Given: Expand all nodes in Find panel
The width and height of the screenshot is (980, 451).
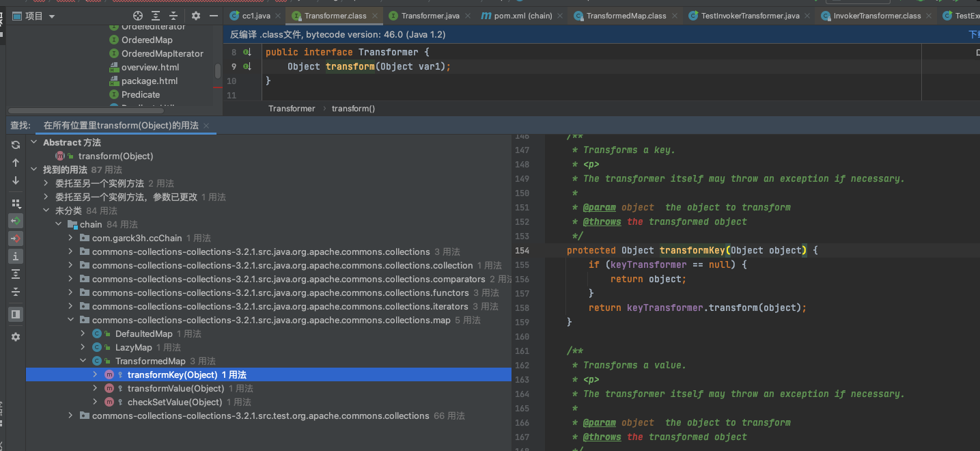Looking at the screenshot, I should (x=16, y=274).
